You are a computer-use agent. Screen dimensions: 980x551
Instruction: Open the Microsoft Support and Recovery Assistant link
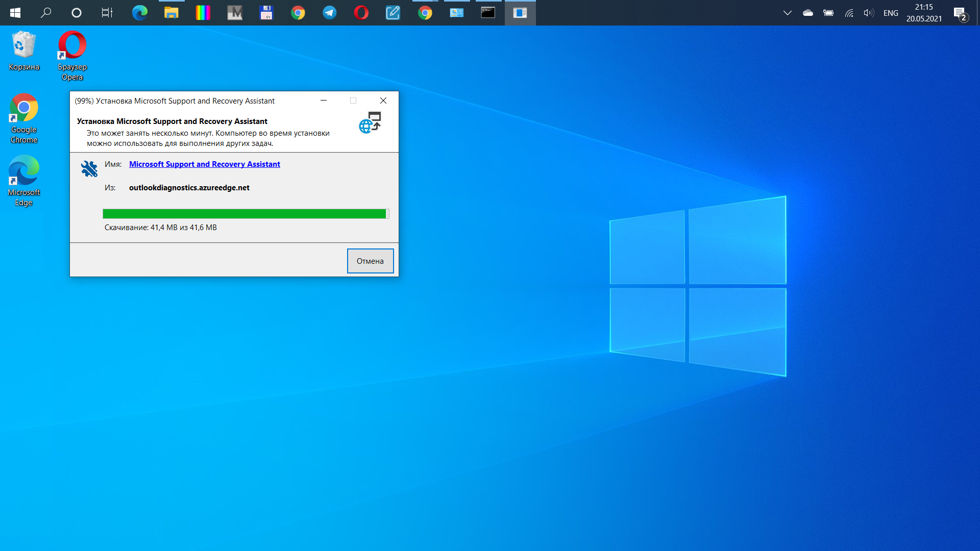204,164
